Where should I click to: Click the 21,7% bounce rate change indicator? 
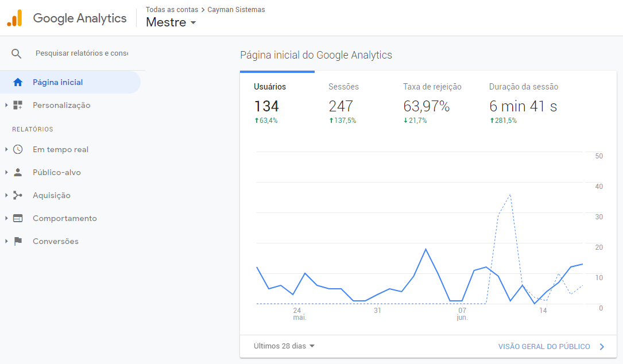coord(415,121)
